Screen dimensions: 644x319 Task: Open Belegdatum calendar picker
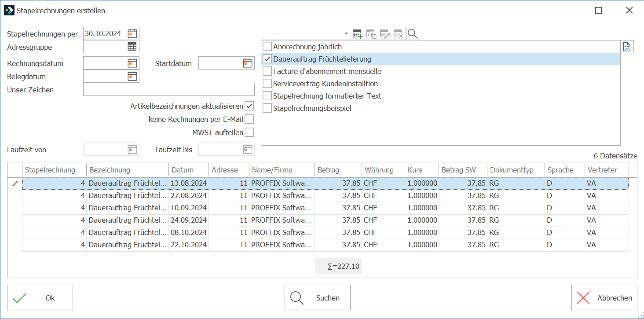pyautogui.click(x=132, y=77)
